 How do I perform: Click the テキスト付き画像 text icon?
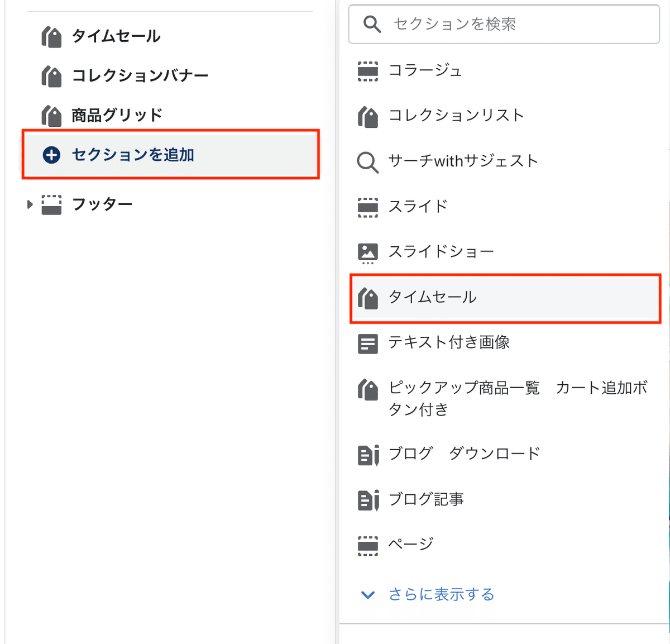click(367, 344)
